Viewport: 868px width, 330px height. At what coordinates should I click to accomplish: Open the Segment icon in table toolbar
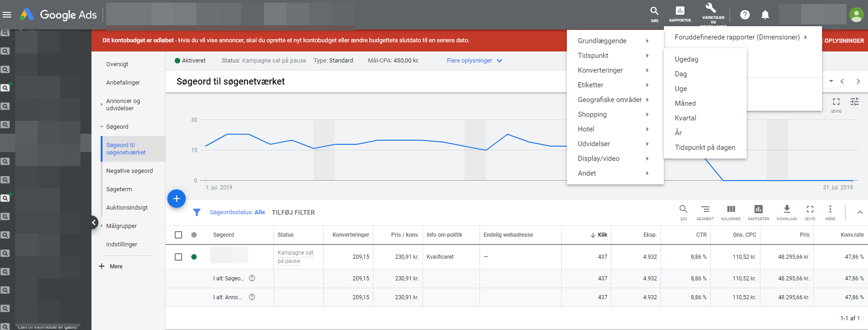[705, 212]
